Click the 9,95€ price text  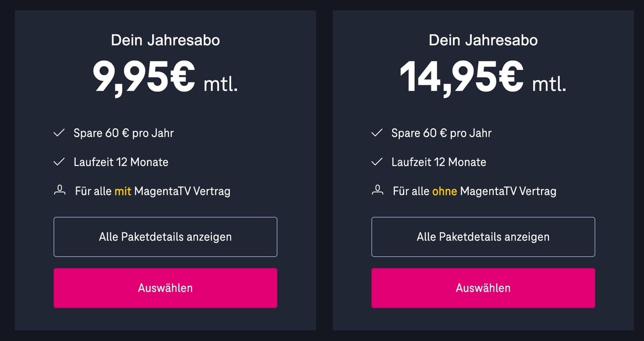[144, 77]
